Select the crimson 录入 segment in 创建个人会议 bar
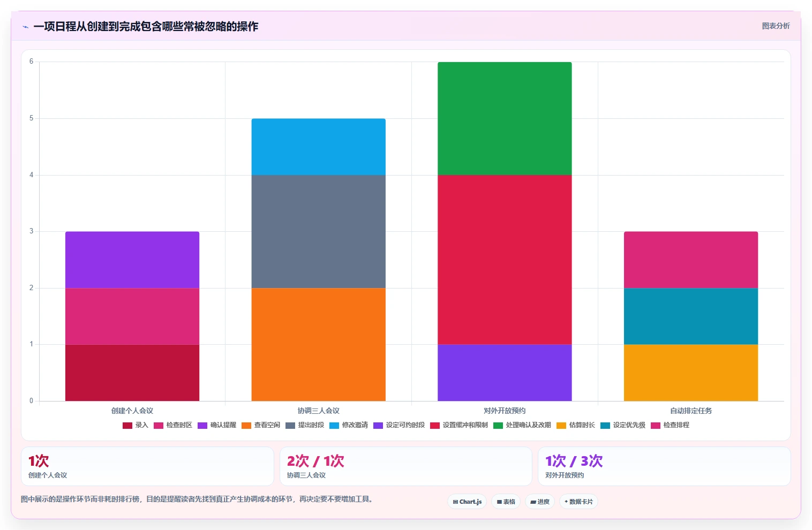Screen dimensions: 812x530 pos(132,373)
